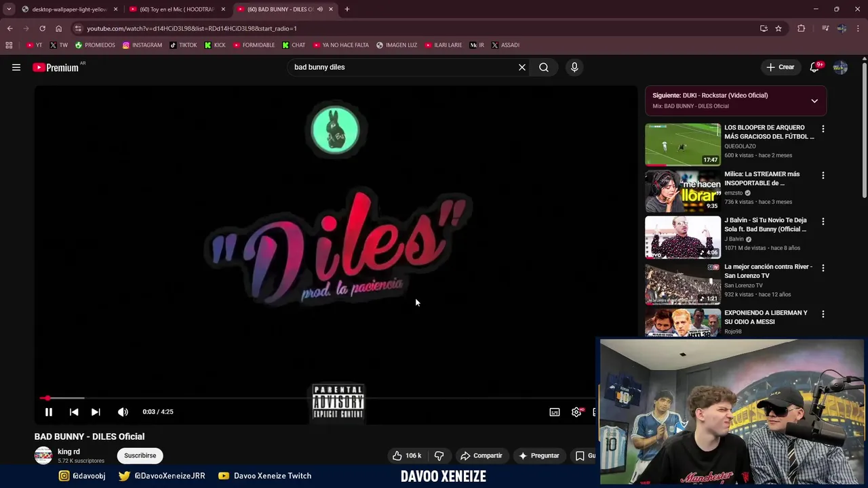This screenshot has height=488, width=868.
Task: Close the BAD BUNNY - DILES tab
Action: click(331, 9)
